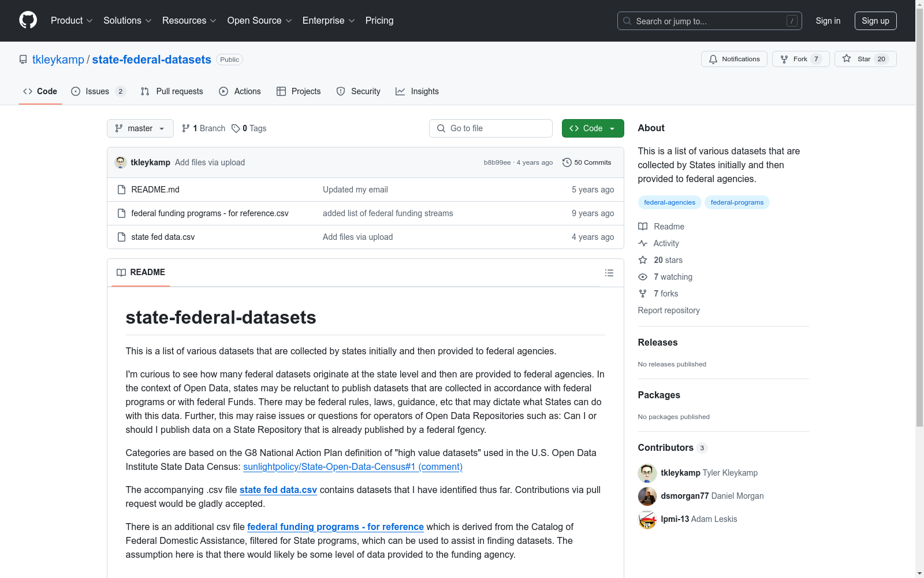Viewport: 924px width, 578px height.
Task: Open the Security tab
Action: (x=359, y=91)
